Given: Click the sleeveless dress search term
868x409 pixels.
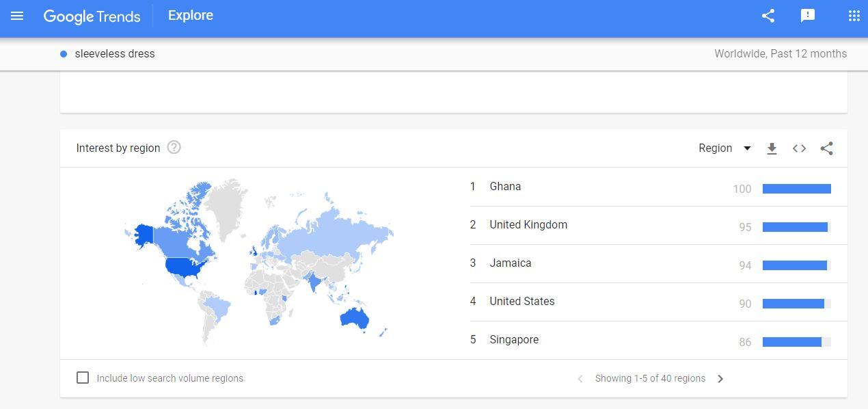Looking at the screenshot, I should [x=115, y=53].
